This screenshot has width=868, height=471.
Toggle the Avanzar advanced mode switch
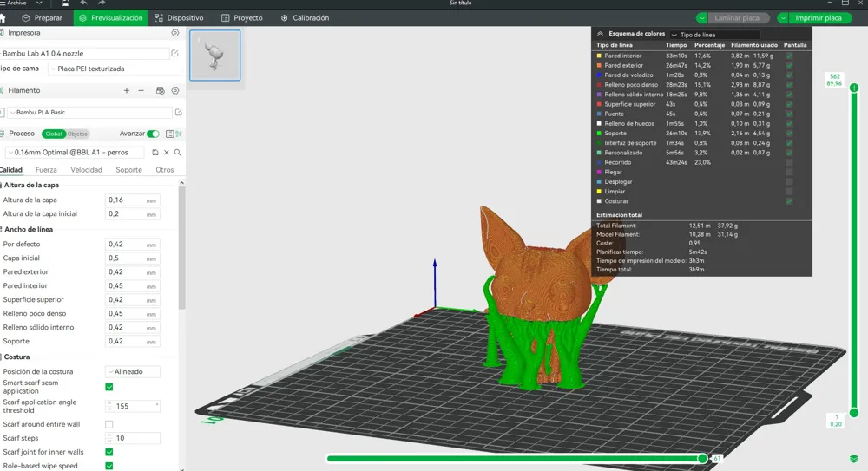point(153,134)
